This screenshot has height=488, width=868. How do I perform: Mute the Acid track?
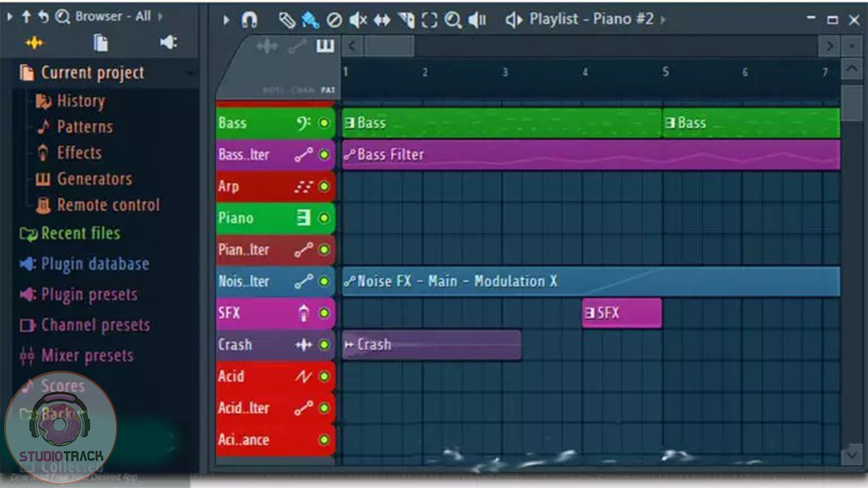(x=323, y=376)
